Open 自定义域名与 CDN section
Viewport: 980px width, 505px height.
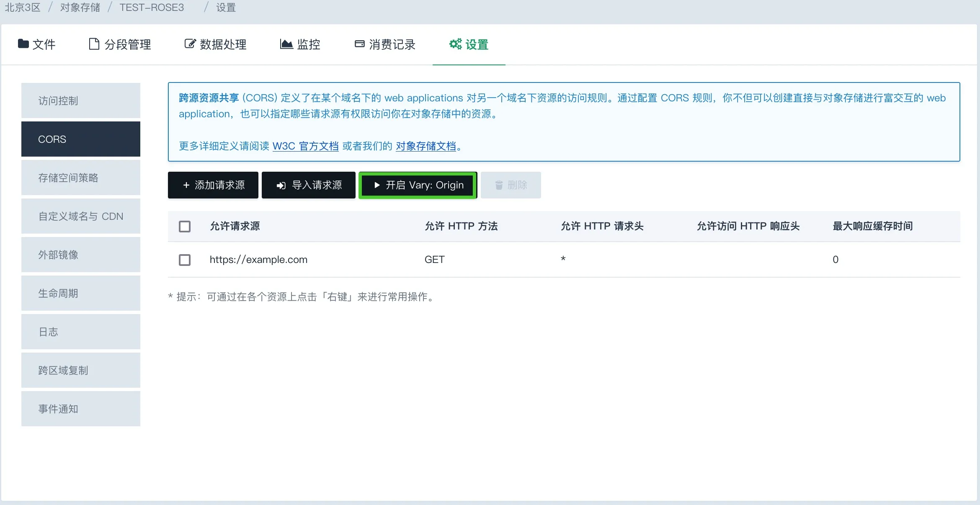(x=81, y=216)
